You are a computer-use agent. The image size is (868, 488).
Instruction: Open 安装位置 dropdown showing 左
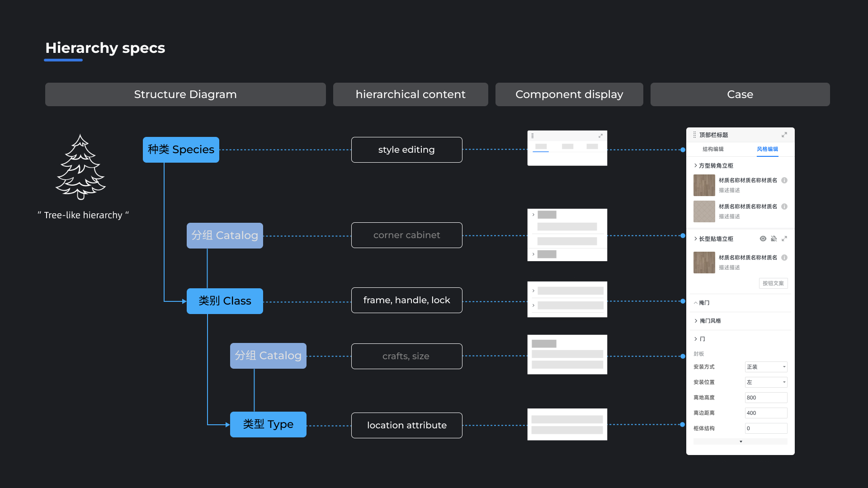click(766, 382)
